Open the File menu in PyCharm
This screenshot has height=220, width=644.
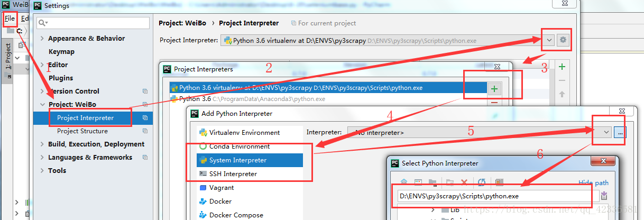pos(10,19)
